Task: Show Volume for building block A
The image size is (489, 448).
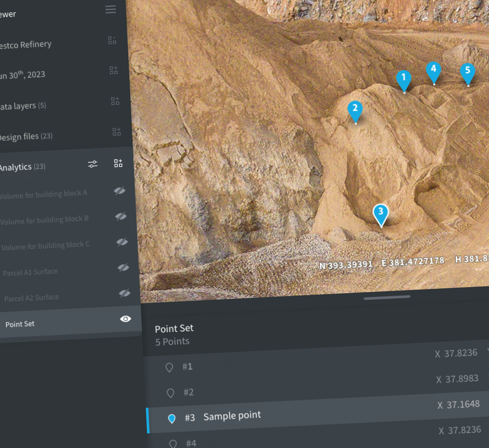Action: [119, 191]
